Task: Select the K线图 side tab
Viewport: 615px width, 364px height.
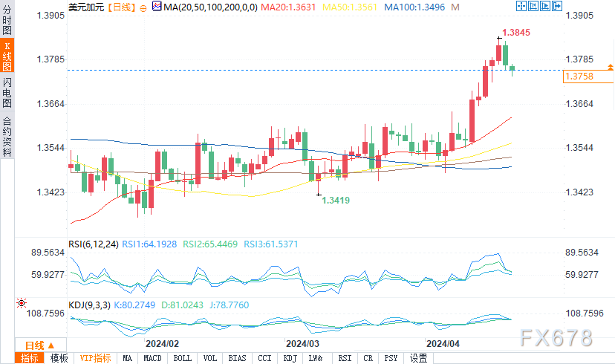Action: (x=7, y=55)
